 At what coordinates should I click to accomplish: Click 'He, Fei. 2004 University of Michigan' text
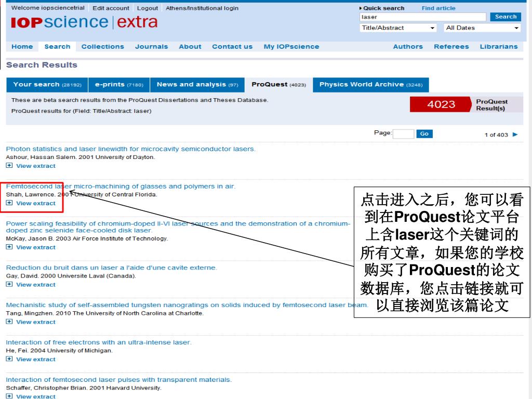coord(59,351)
